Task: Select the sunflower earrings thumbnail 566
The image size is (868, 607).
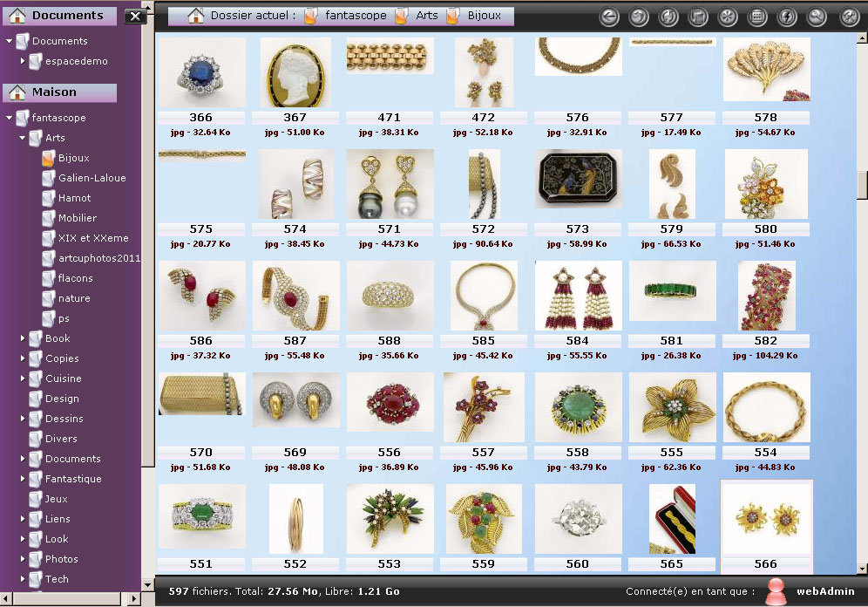Action: 766,519
